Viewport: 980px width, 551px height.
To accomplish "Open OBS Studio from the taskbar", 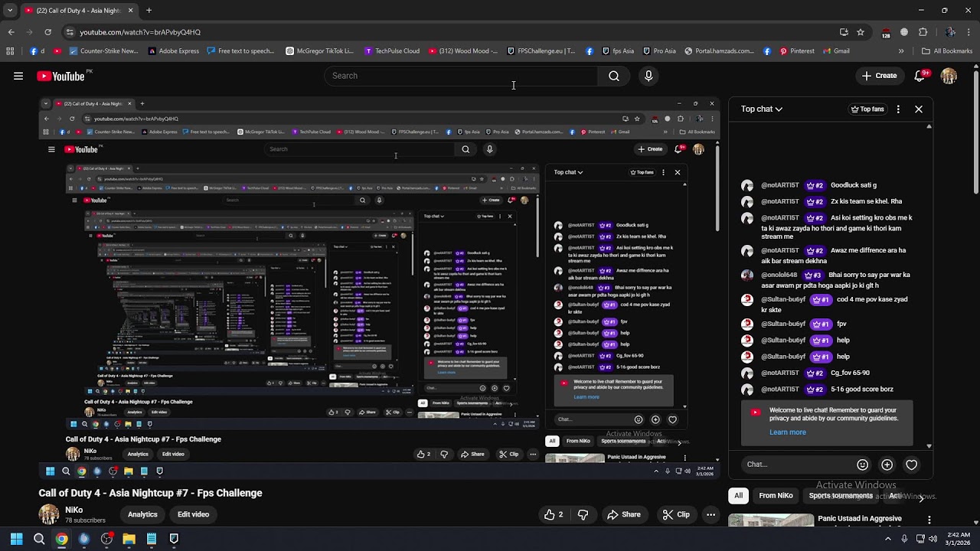I will [106, 539].
